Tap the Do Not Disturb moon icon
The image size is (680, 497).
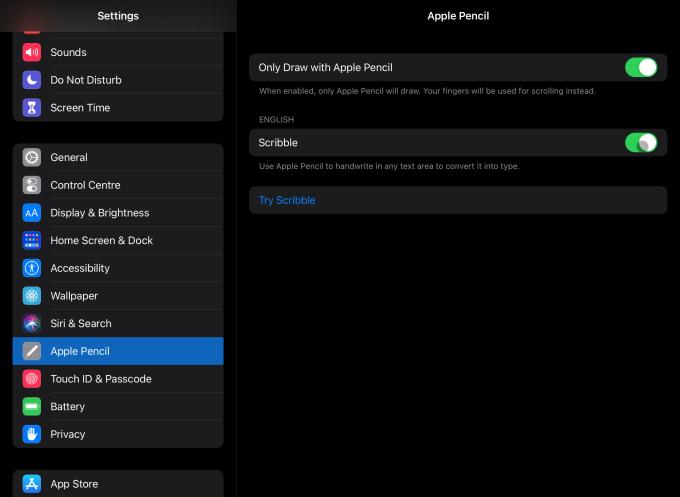32,80
